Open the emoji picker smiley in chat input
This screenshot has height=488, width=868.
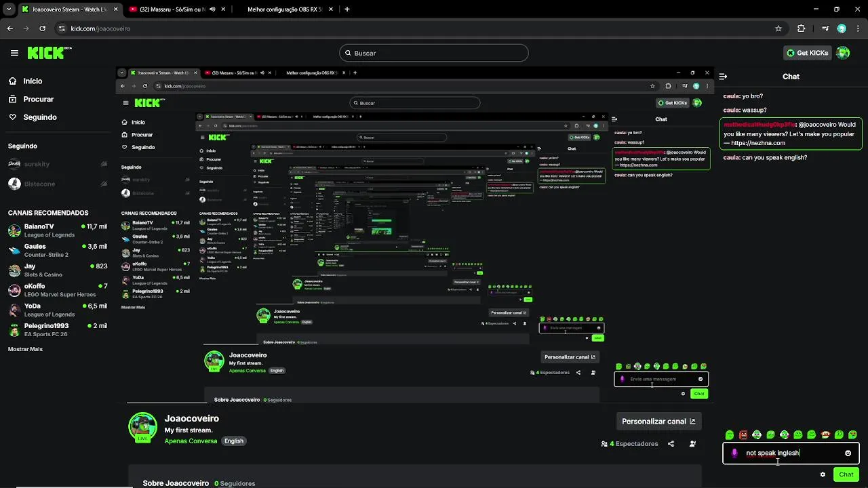(848, 453)
